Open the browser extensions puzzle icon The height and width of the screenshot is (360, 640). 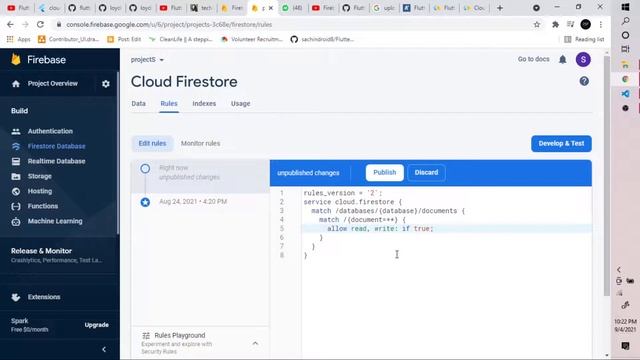(555, 24)
